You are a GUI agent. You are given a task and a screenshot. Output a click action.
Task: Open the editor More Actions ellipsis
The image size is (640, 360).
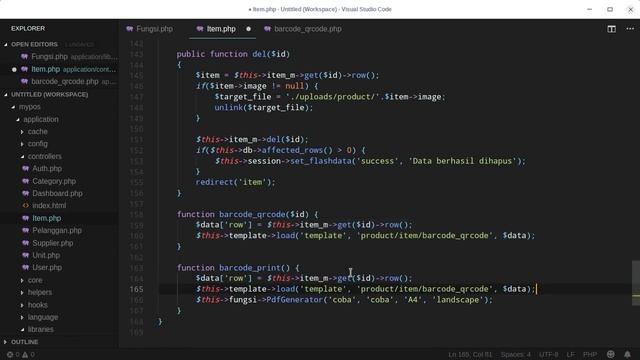(630, 29)
